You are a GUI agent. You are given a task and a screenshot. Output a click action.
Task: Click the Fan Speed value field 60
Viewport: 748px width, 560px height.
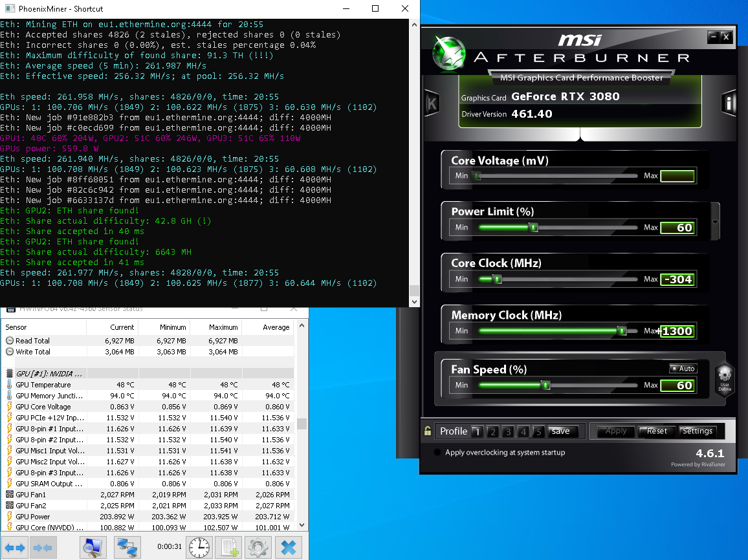click(677, 385)
